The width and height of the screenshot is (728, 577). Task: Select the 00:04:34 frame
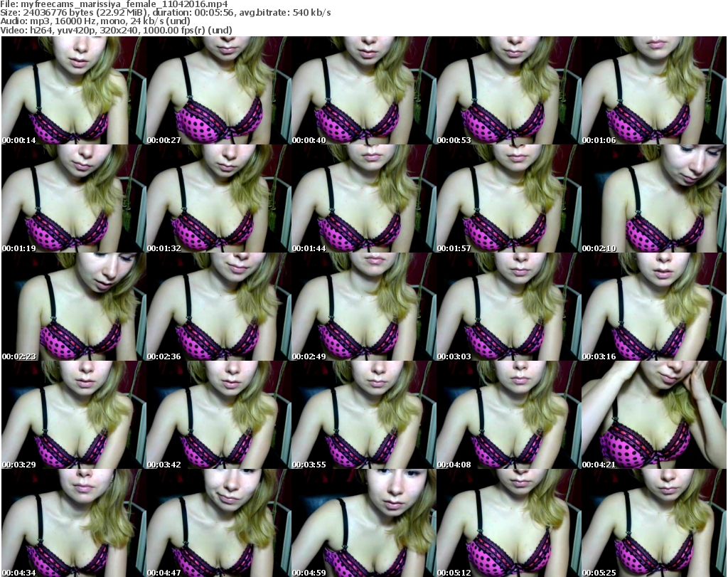coord(74,523)
